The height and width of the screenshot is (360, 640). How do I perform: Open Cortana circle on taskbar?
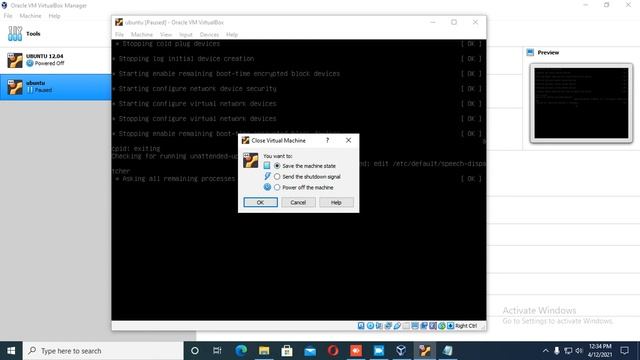[x=195, y=351]
